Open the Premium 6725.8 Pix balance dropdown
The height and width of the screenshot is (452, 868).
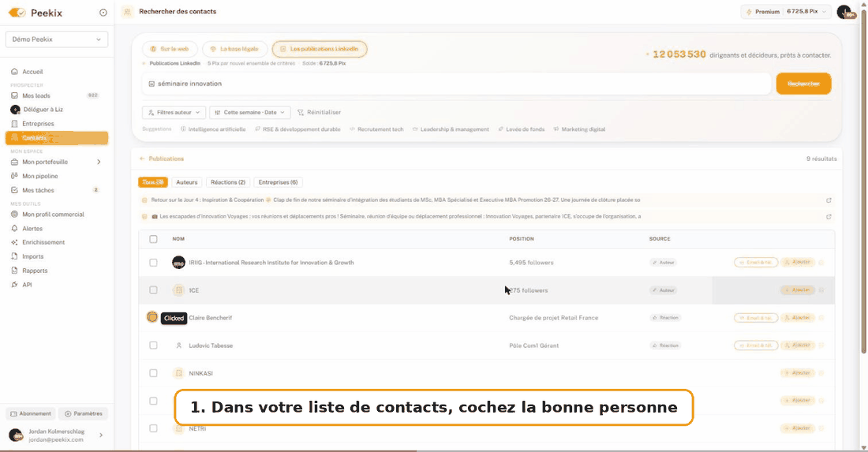coord(786,12)
